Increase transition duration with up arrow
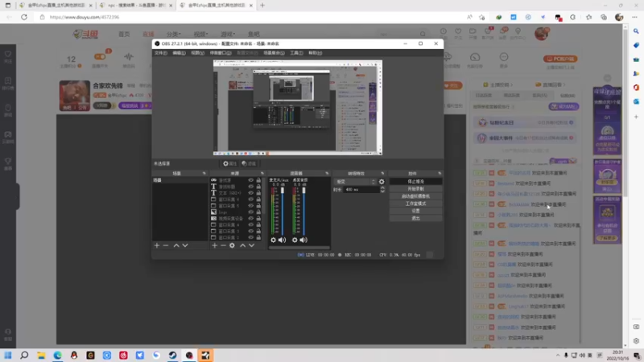The height and width of the screenshot is (362, 644). 382,188
